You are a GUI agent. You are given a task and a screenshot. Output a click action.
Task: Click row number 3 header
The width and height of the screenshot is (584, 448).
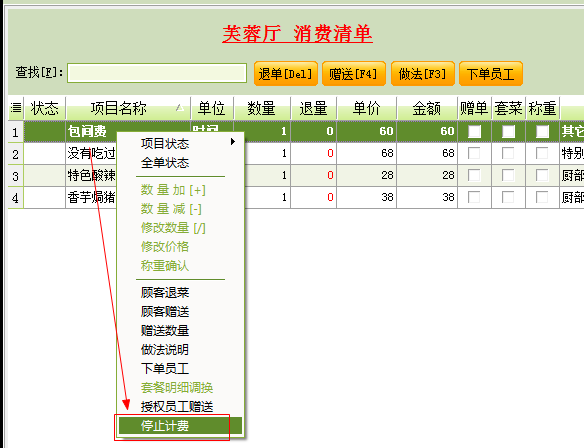[x=15, y=175]
